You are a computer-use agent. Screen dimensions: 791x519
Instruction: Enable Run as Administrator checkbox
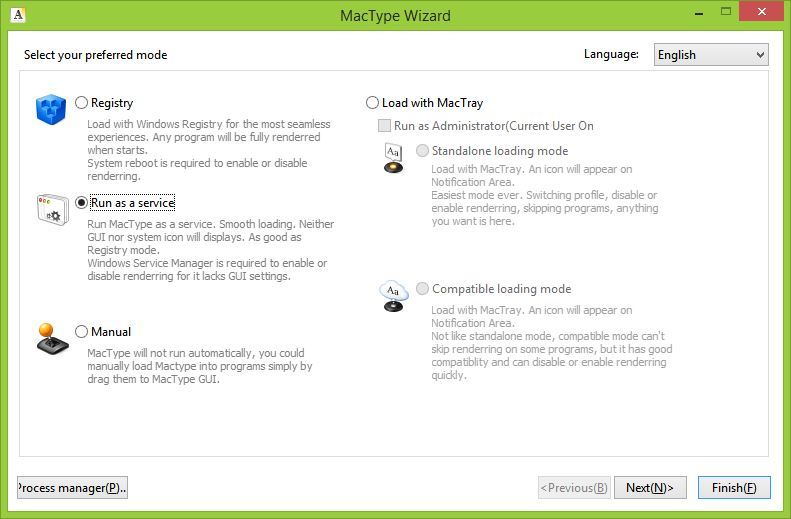384,126
